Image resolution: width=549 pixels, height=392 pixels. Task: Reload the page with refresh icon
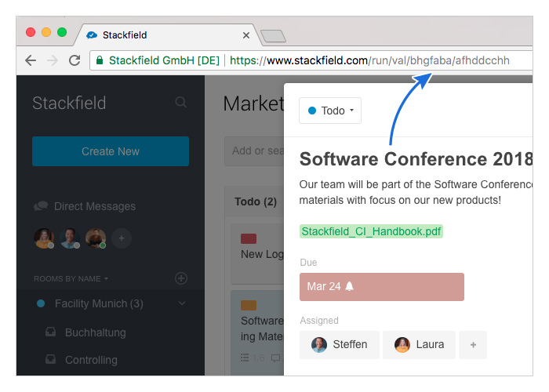75,60
